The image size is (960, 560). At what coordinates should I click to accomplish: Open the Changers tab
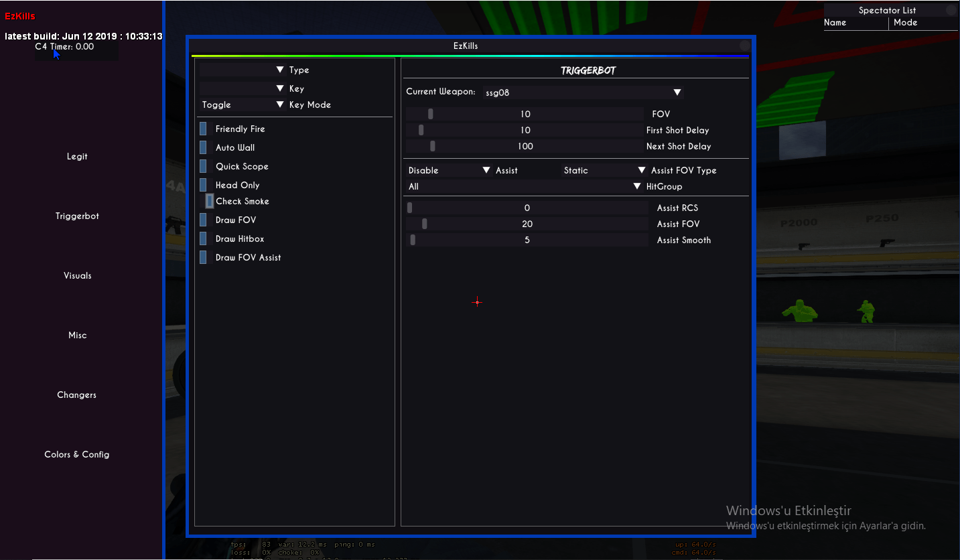[77, 395]
